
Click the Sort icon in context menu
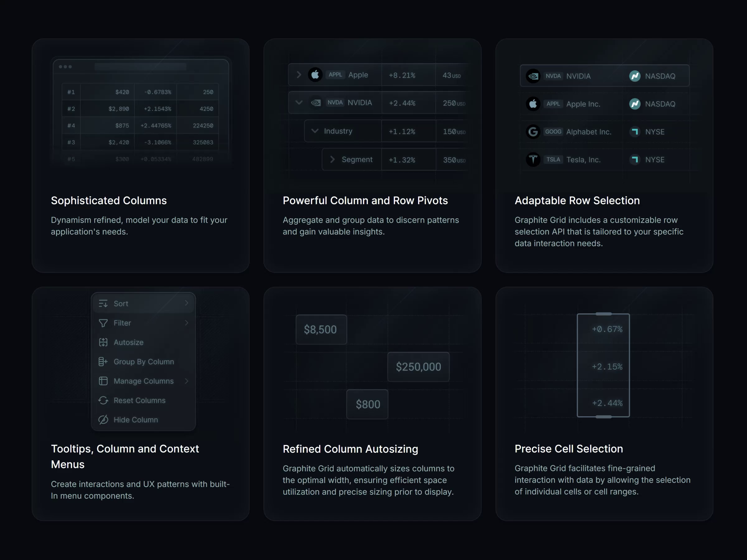click(103, 303)
